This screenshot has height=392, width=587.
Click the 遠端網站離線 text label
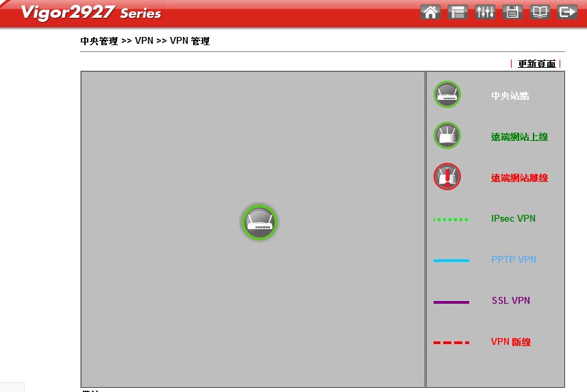coord(519,178)
